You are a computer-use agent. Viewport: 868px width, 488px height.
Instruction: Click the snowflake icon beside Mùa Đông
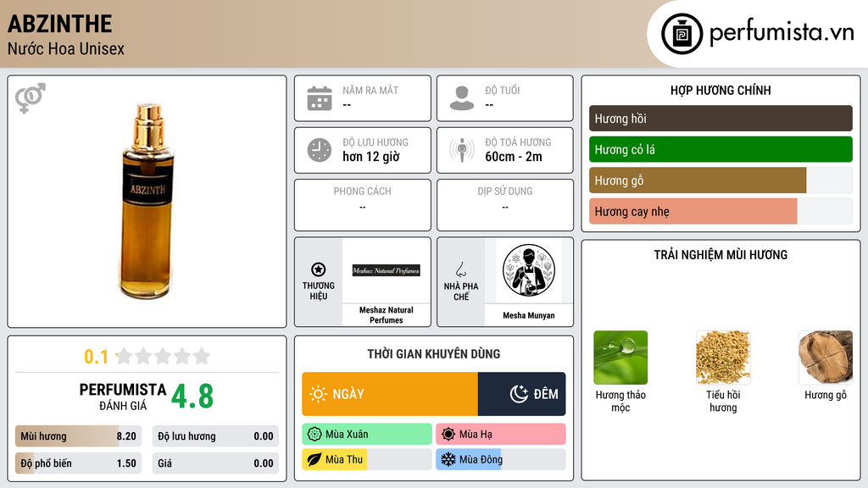click(448, 459)
